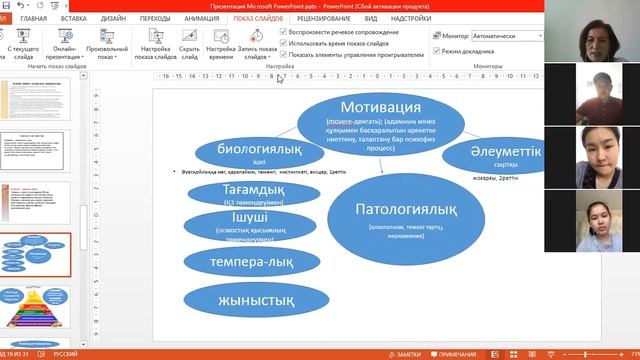Open the ПЕРЕХОДЫ ribbon tab

155,18
